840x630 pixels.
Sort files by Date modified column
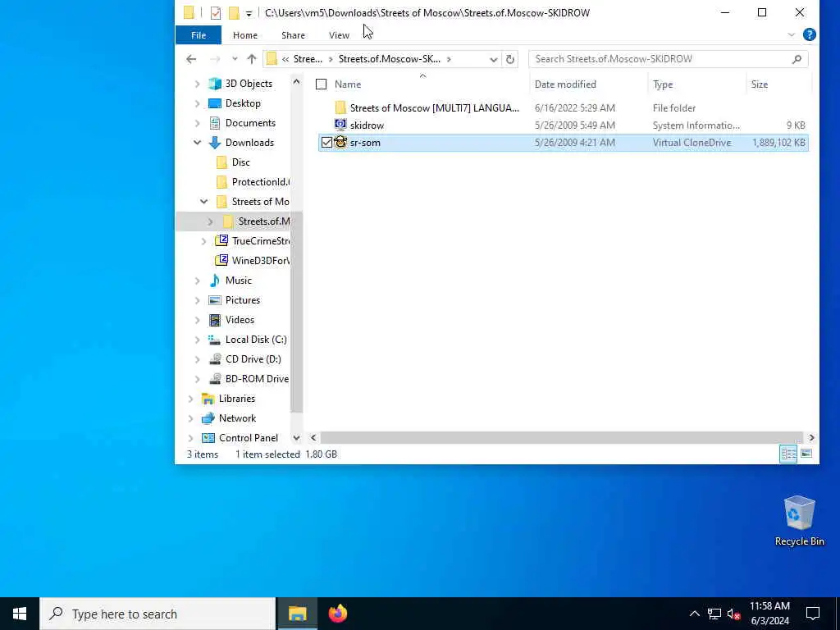(565, 84)
